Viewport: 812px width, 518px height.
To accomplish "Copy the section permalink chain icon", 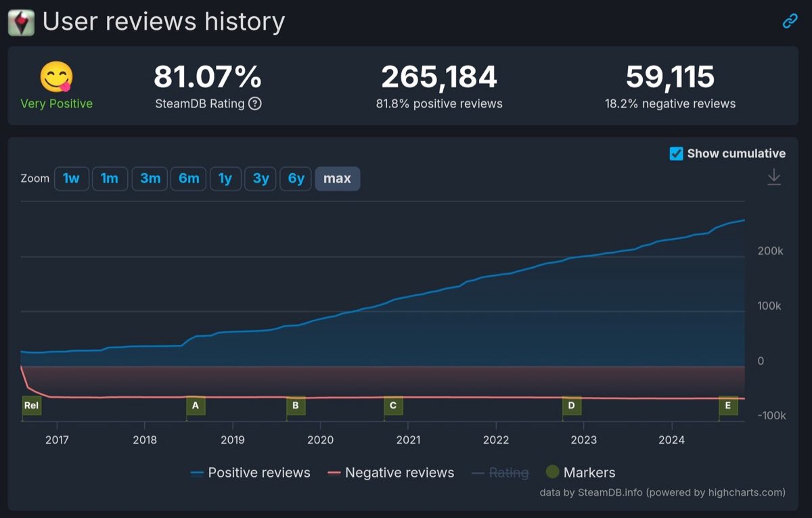I will pos(790,22).
